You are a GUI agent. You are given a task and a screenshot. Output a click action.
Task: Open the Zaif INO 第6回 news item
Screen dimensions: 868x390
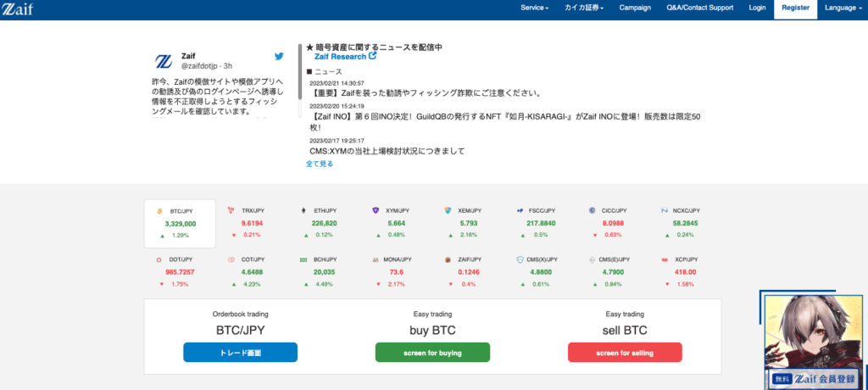(x=505, y=121)
